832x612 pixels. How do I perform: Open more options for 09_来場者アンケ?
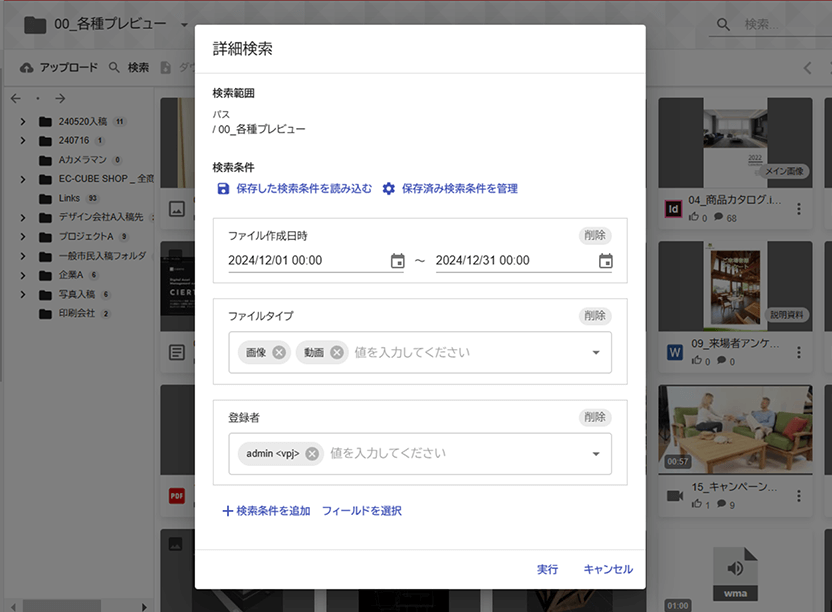(799, 352)
